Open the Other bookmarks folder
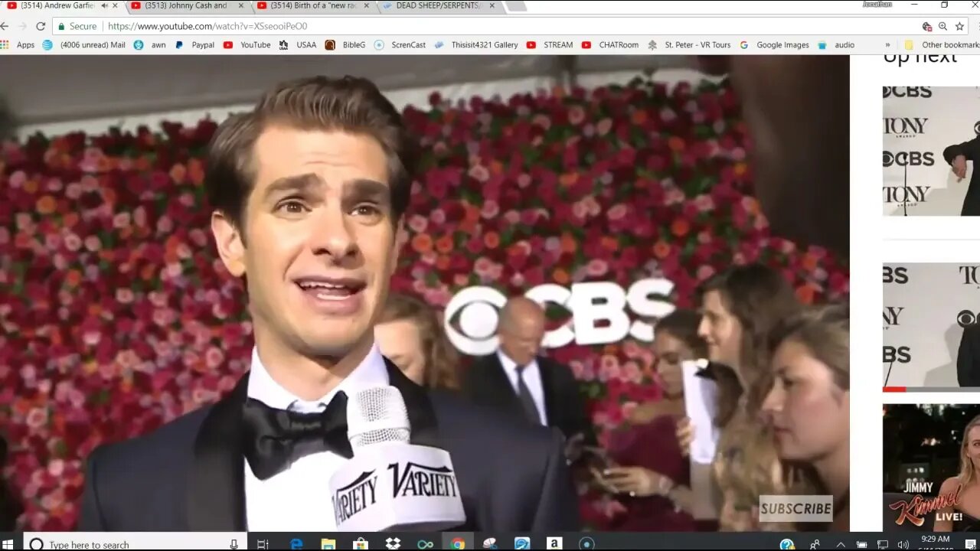 coord(942,45)
